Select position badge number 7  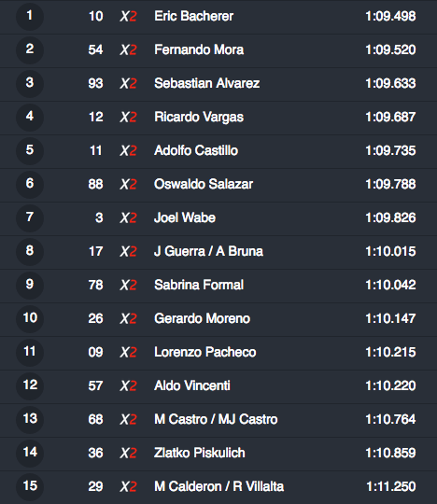pyautogui.click(x=30, y=217)
